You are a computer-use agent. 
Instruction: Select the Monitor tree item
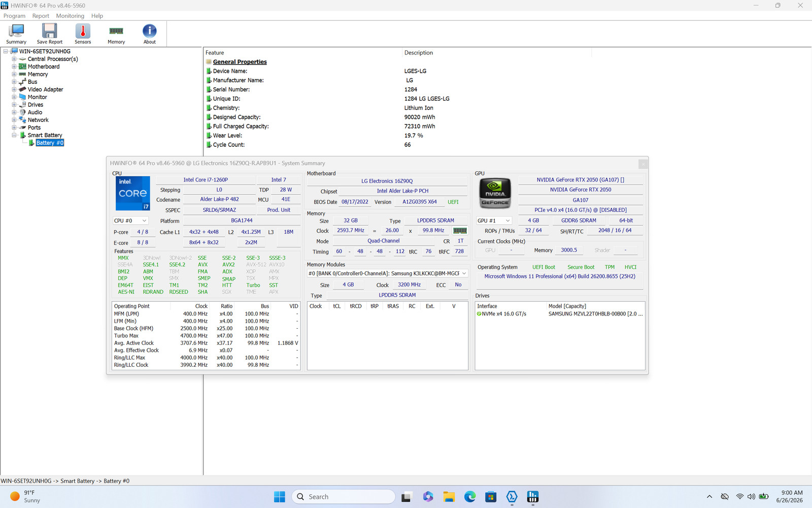click(x=37, y=97)
